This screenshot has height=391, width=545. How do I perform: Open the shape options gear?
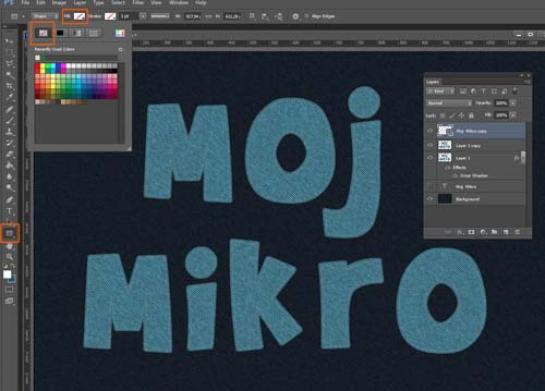[x=295, y=16]
